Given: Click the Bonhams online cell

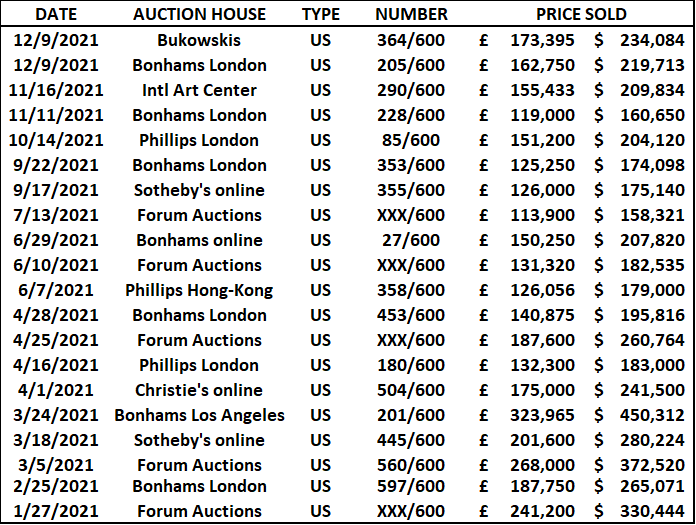Looking at the screenshot, I should point(200,240).
